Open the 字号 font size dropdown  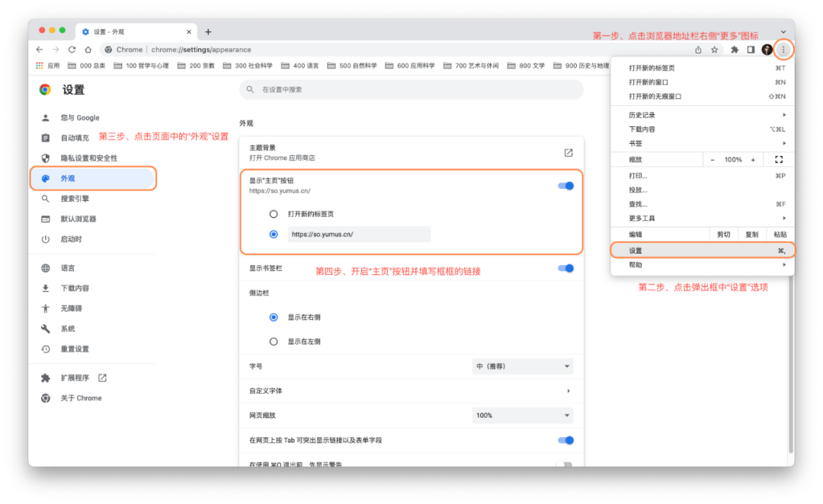(x=522, y=366)
